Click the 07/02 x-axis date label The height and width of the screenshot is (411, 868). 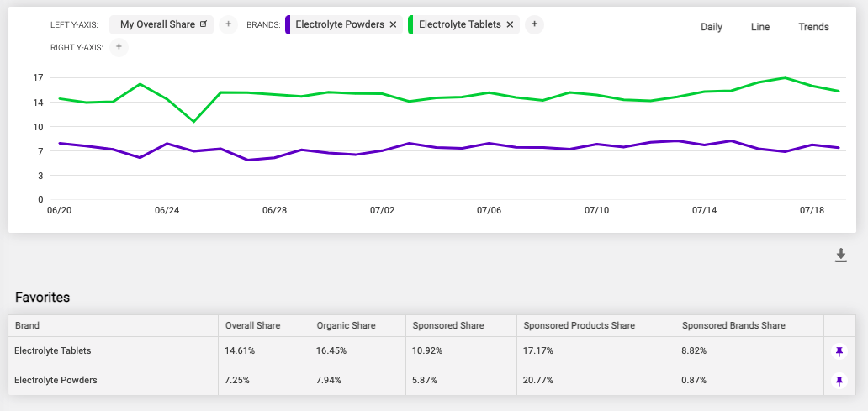pyautogui.click(x=382, y=210)
